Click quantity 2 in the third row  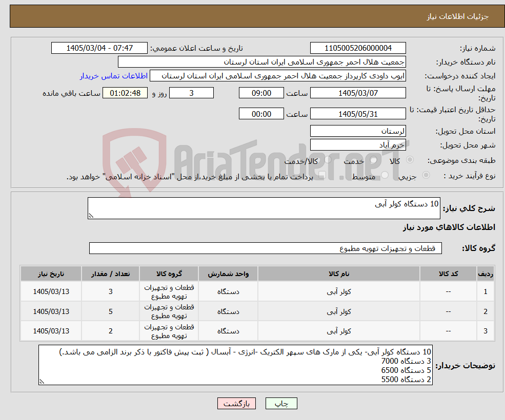click(110, 331)
